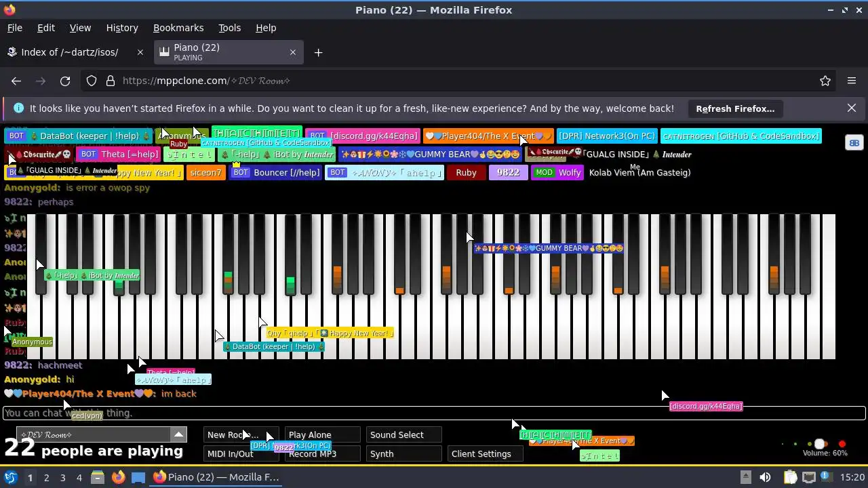Open the clipboard tray icon
868x488 pixels.
point(790,477)
